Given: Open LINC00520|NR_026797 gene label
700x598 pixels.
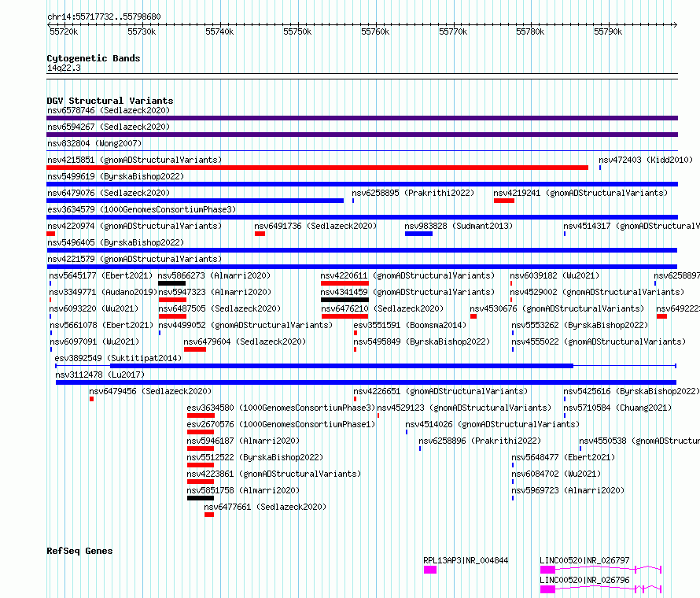Looking at the screenshot, I should (584, 560).
